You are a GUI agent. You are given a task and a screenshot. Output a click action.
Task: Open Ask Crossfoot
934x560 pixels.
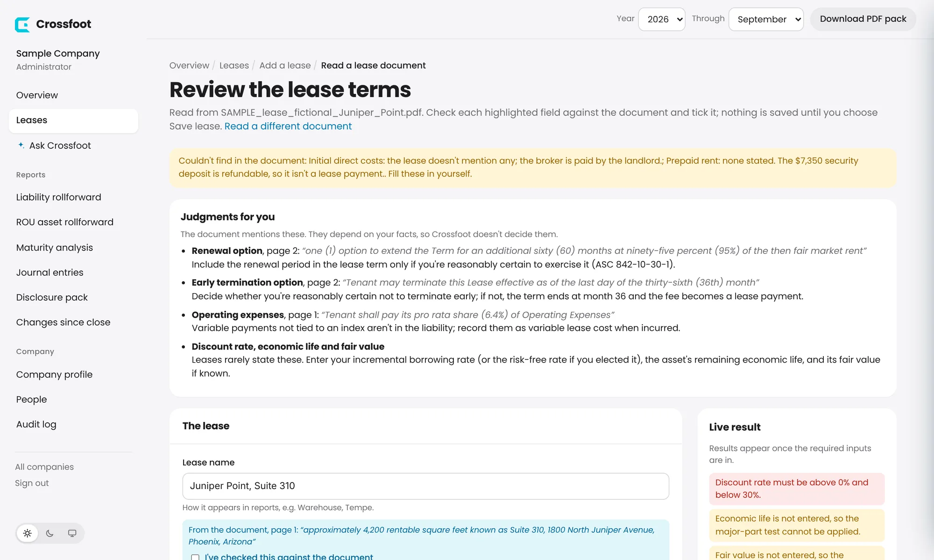pos(73,146)
